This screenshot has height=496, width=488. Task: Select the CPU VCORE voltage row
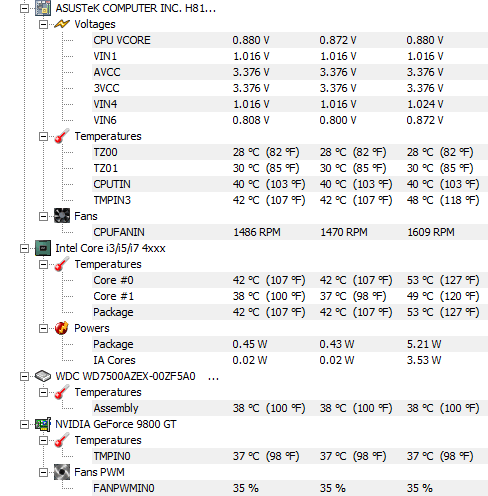point(290,40)
